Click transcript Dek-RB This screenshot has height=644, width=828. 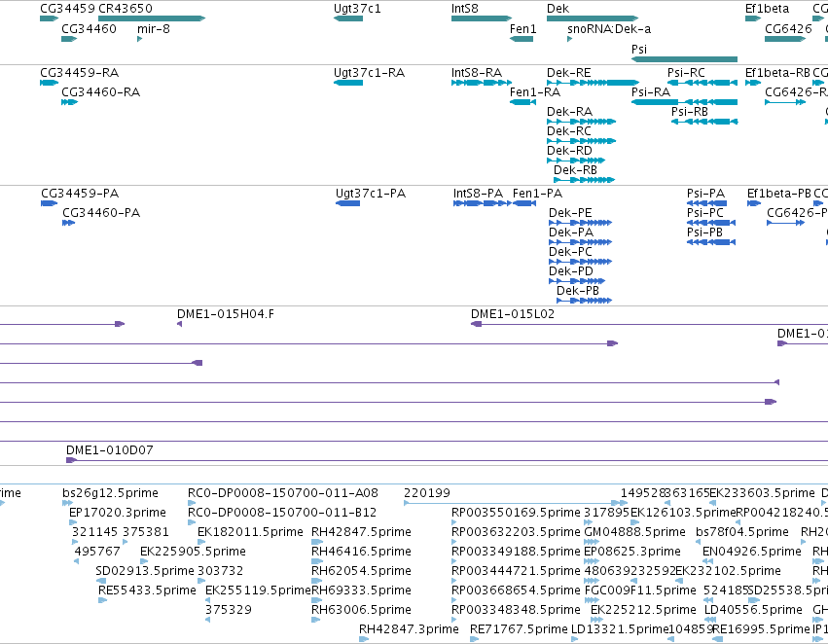(x=585, y=180)
